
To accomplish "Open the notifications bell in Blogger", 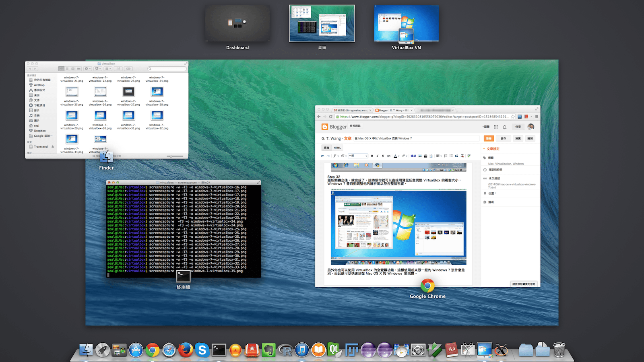I will point(505,127).
